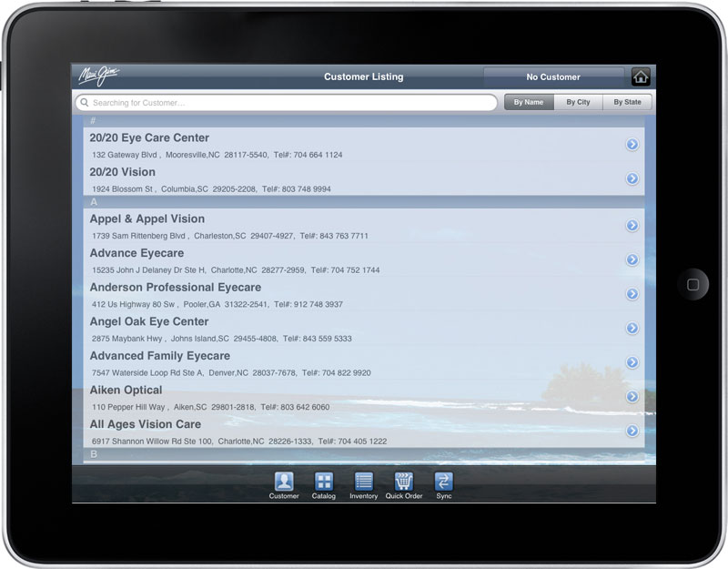
Task: Tap the Home icon in header
Action: click(641, 77)
